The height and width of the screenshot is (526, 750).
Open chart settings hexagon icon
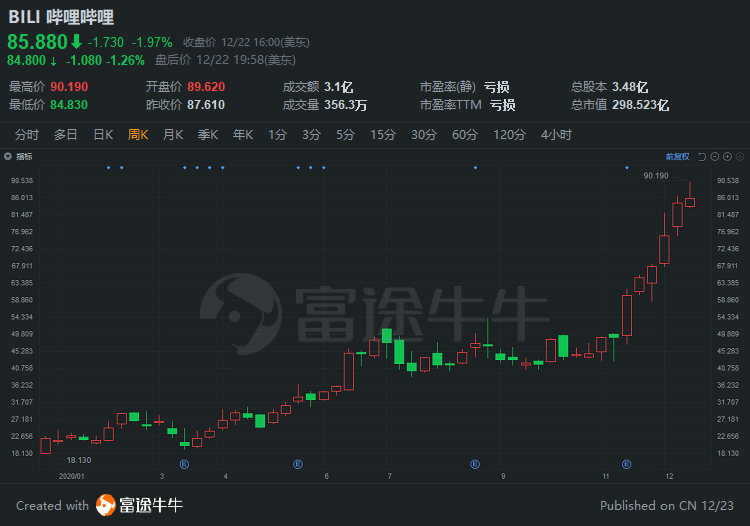(x=738, y=157)
